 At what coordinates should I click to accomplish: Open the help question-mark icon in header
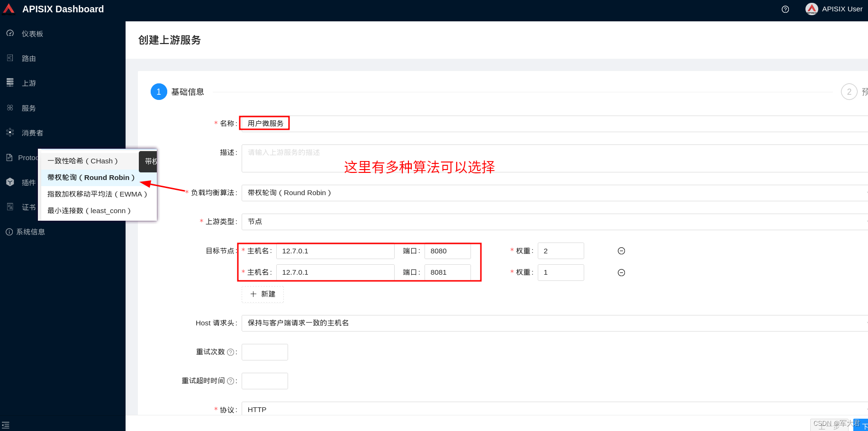[785, 9]
